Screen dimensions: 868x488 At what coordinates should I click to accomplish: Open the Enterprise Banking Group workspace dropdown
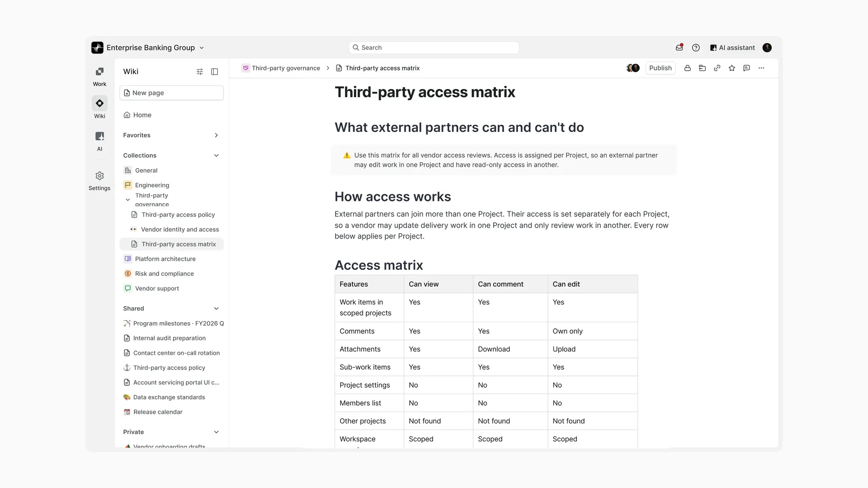pos(148,47)
